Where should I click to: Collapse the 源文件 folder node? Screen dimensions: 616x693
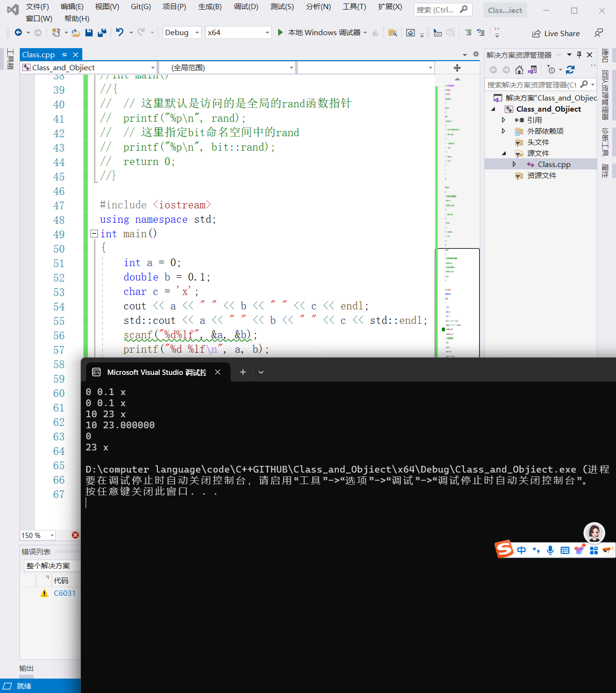[504, 154]
